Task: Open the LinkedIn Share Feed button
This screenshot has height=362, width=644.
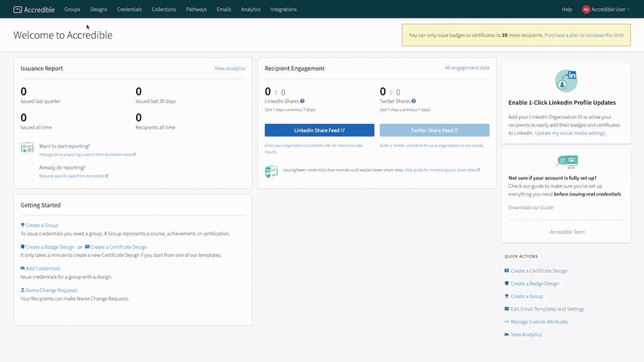Action: click(320, 130)
